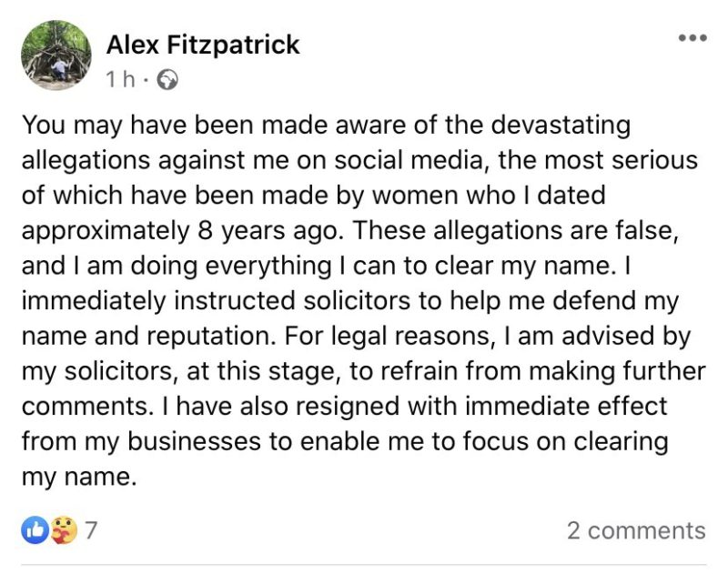This screenshot has width=728, height=574.
Task: Open the three-dot post options menu
Action: tap(692, 38)
